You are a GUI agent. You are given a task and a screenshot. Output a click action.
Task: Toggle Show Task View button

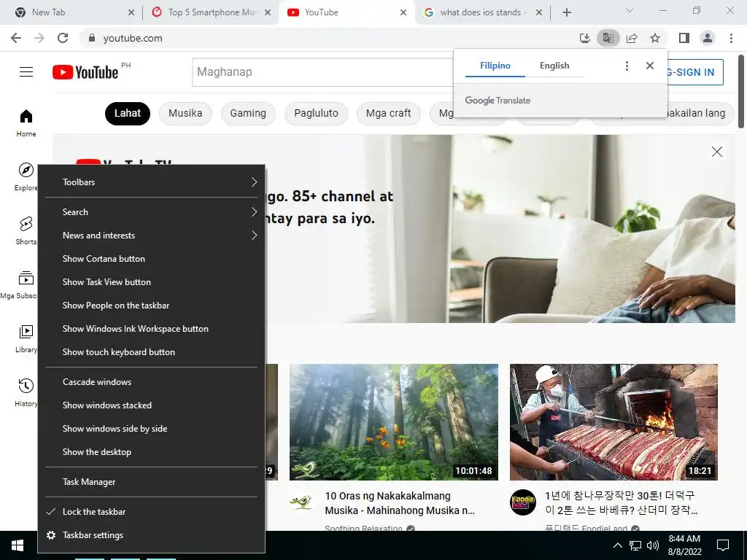[x=152, y=282]
